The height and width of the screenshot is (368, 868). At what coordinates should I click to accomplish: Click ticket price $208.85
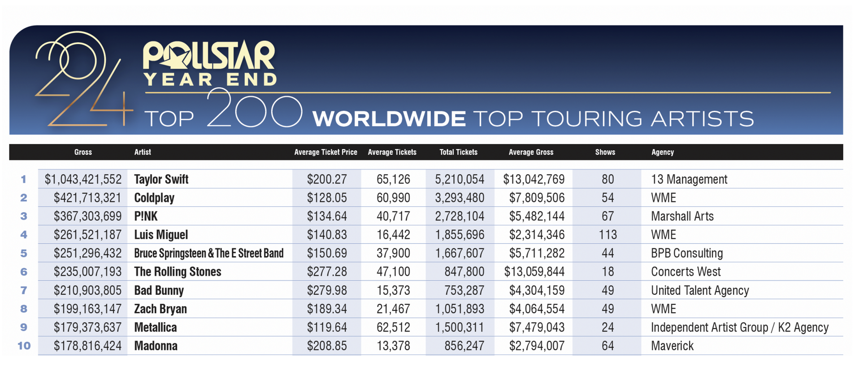click(327, 346)
